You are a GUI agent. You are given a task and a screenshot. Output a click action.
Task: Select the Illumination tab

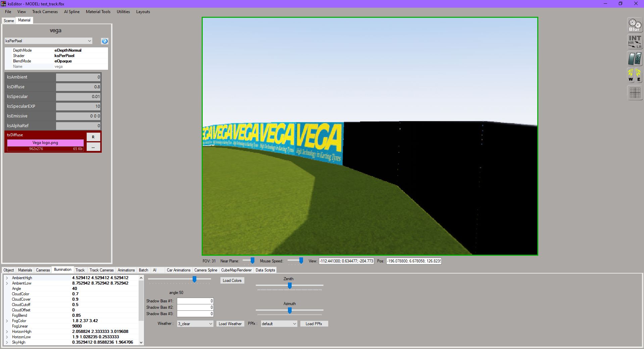pos(63,269)
